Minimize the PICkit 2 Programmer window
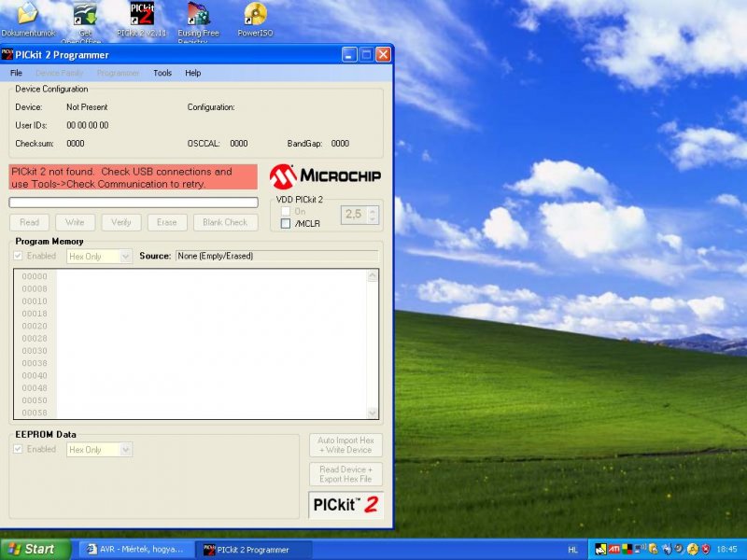The image size is (747, 560). (x=349, y=55)
